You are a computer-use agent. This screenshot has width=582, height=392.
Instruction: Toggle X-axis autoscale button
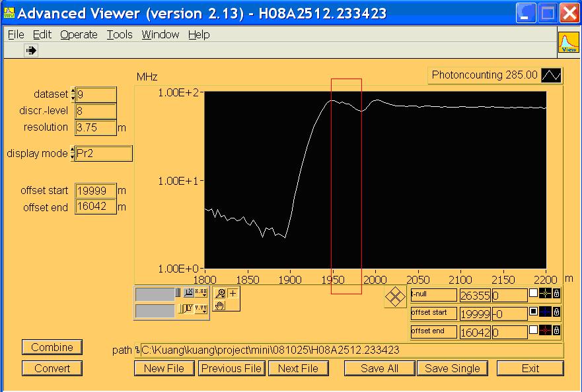(188, 292)
